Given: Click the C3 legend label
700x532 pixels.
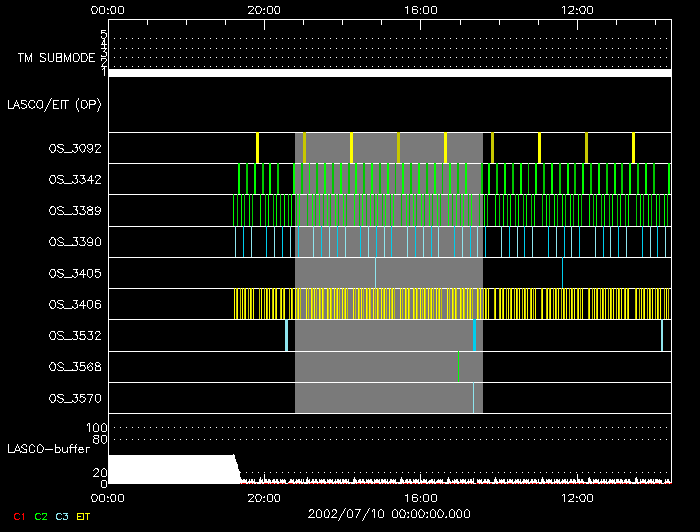Looking at the screenshot, I should 64,516.
